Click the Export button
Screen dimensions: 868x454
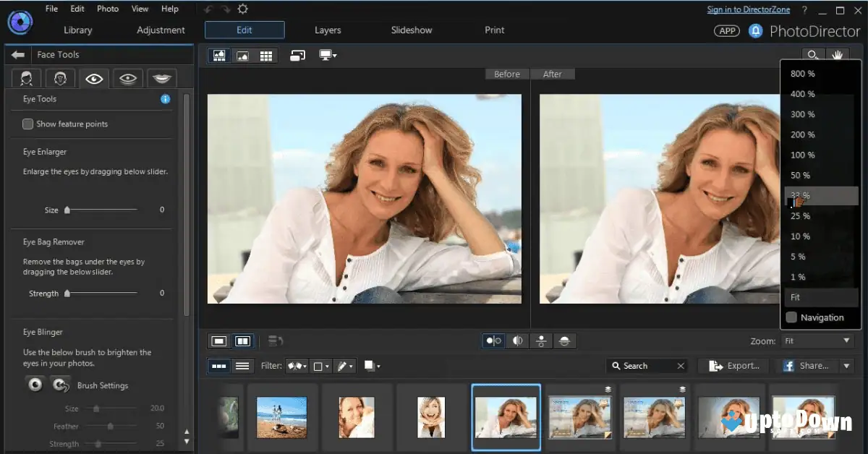click(x=733, y=366)
